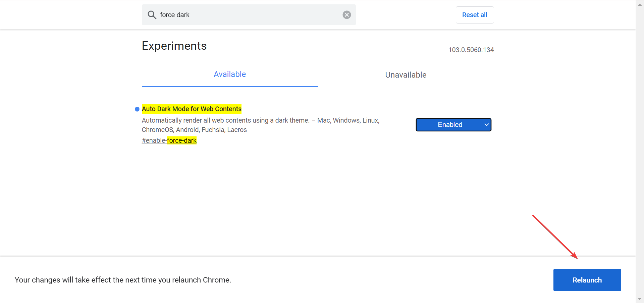Image resolution: width=644 pixels, height=303 pixels.
Task: Clear the search field with the X icon
Action: tap(346, 14)
